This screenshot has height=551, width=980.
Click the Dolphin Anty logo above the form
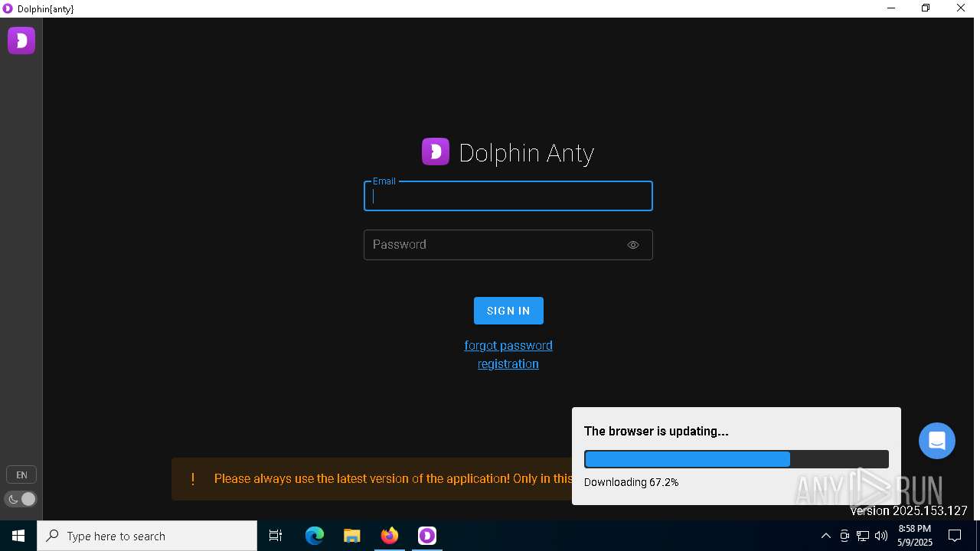point(436,152)
